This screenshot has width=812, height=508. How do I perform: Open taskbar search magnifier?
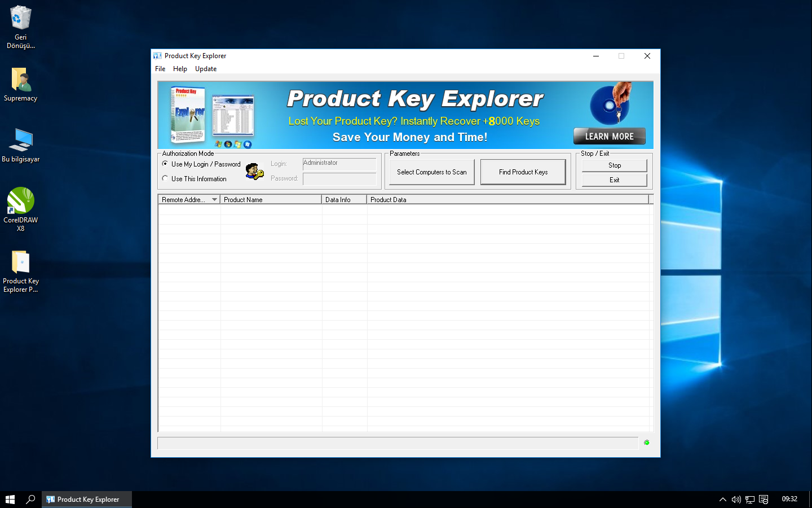click(30, 500)
